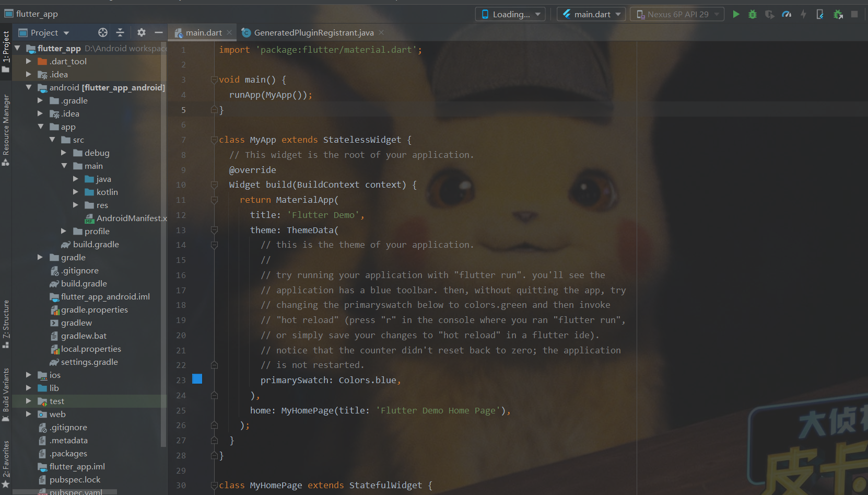Expand the java folder under main
The width and height of the screenshot is (868, 495).
pos(76,179)
